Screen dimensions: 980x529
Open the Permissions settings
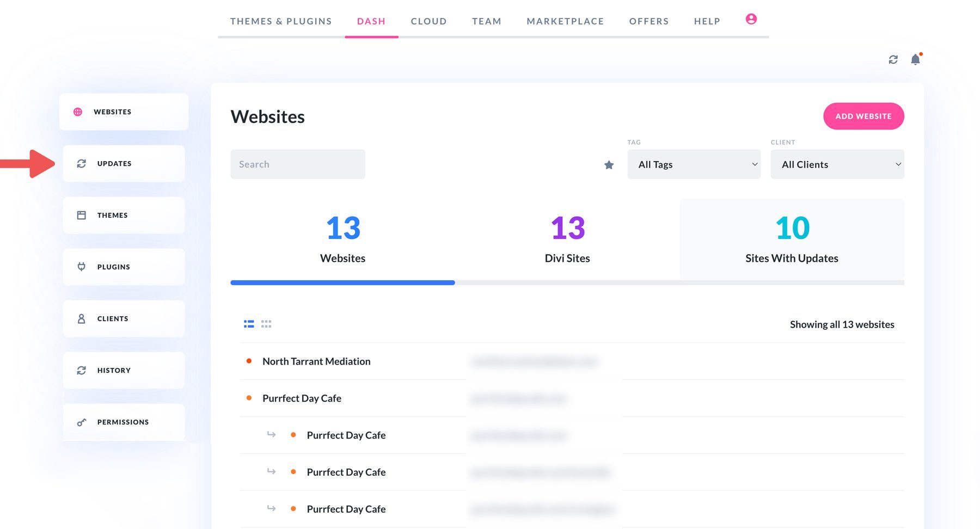(122, 422)
